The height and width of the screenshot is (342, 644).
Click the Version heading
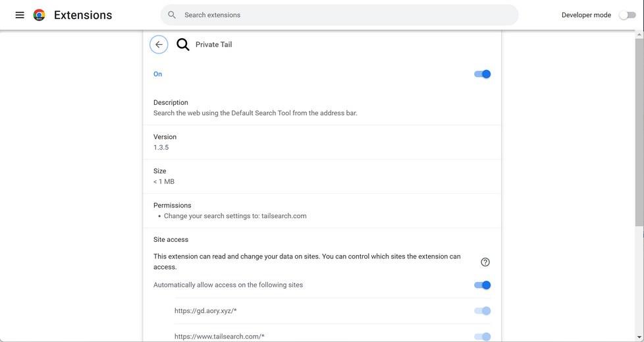165,136
